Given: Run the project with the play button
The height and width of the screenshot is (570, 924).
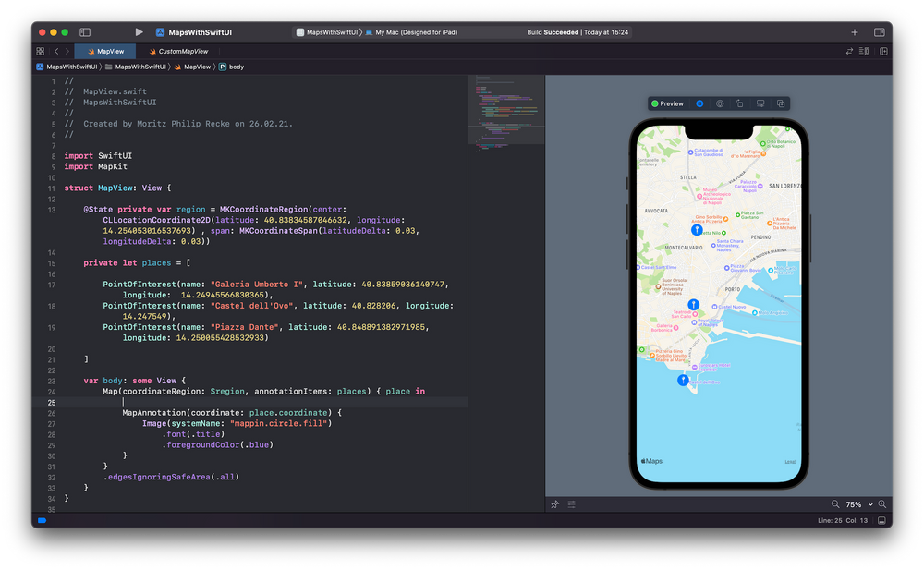Looking at the screenshot, I should tap(139, 32).
